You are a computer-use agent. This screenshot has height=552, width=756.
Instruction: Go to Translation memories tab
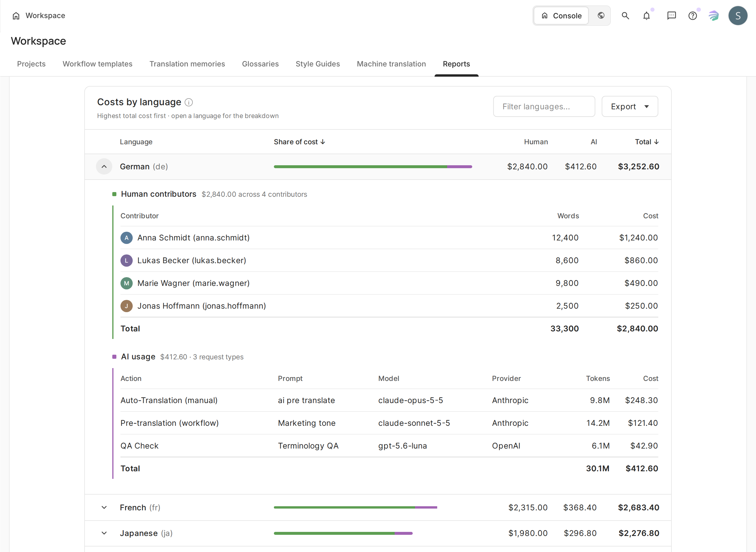187,64
